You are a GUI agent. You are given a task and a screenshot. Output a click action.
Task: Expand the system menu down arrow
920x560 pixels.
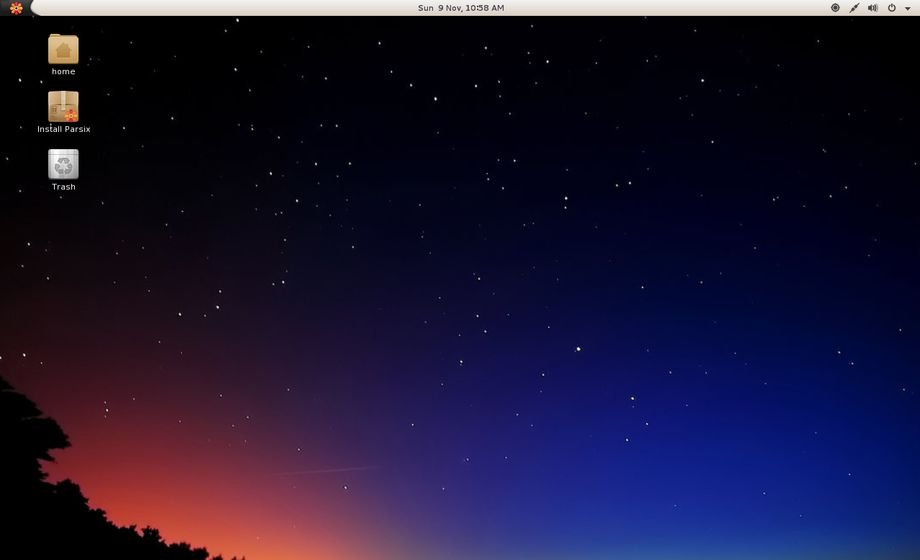907,9
